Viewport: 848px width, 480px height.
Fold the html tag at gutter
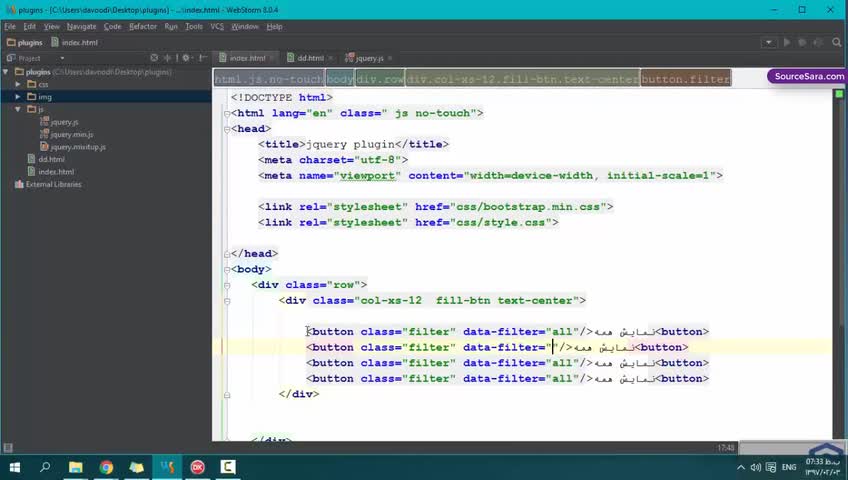tap(227, 114)
